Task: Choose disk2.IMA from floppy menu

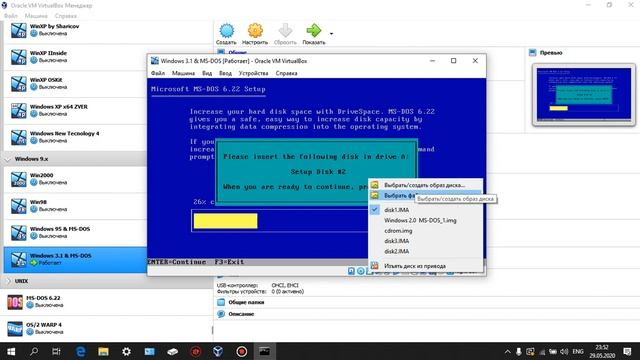Action: pyautogui.click(x=425, y=251)
